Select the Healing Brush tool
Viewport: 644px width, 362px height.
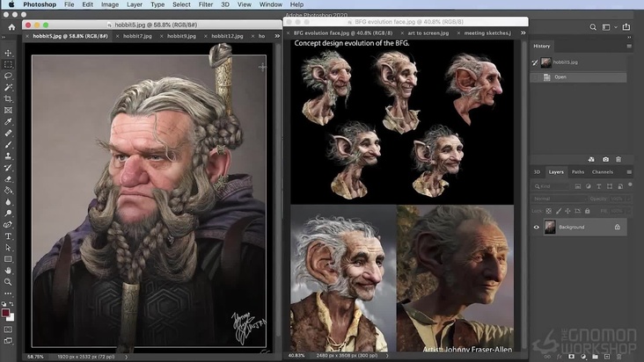[x=8, y=134]
